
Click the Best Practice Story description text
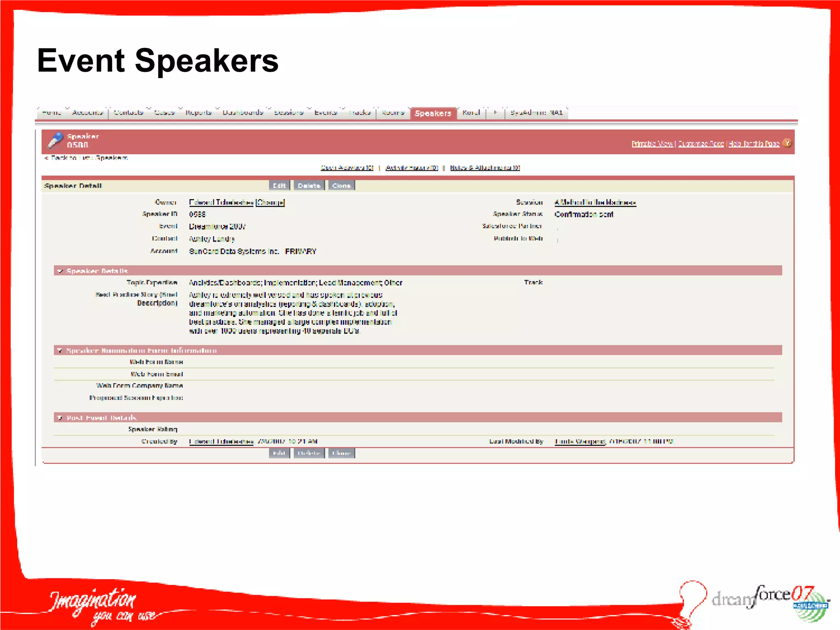[293, 313]
